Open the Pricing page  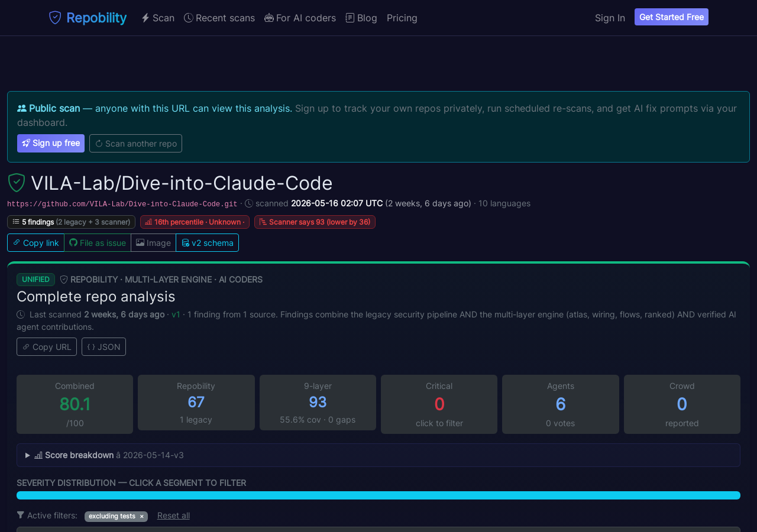tap(402, 18)
